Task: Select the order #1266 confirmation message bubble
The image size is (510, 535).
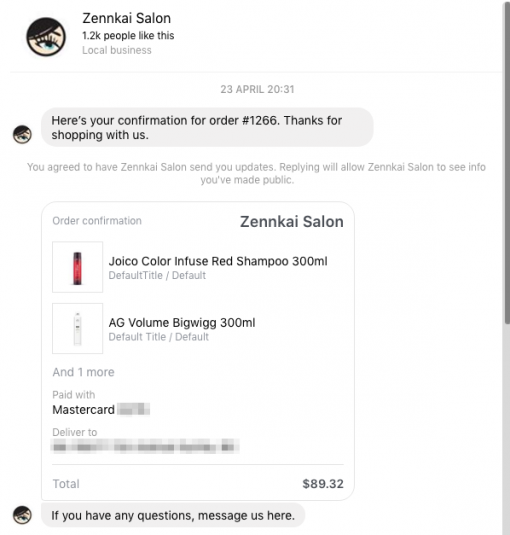Action: coord(207,127)
